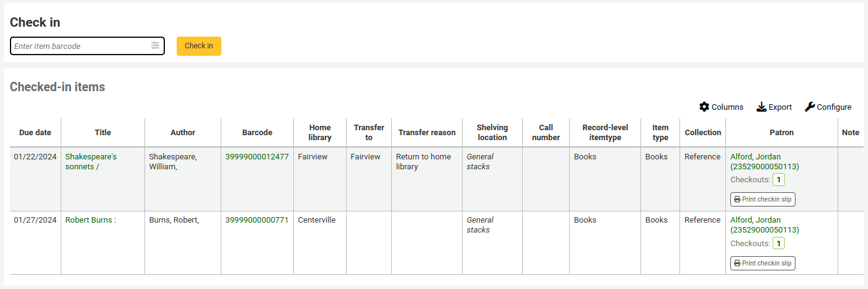The width and height of the screenshot is (868, 289).
Task: Sort by Shelving location column header
Action: pyautogui.click(x=492, y=133)
